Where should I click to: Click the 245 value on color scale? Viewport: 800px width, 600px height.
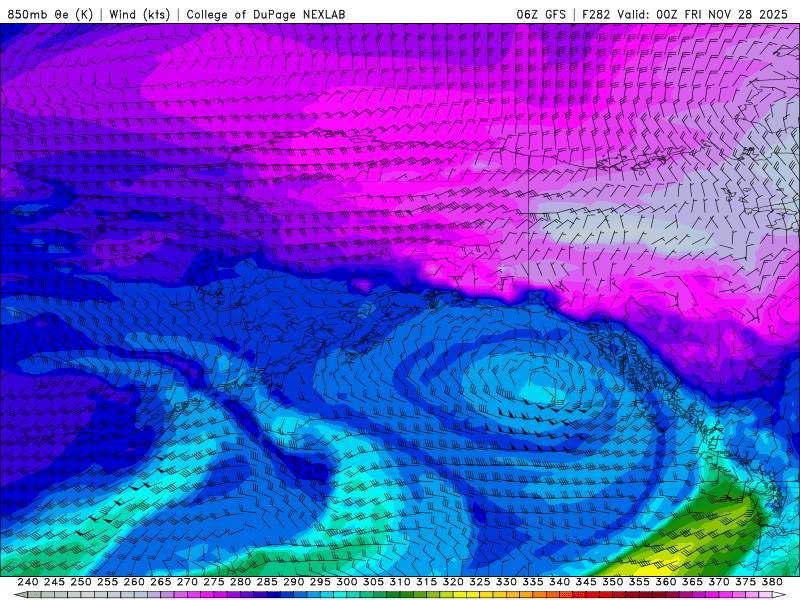[x=54, y=582]
